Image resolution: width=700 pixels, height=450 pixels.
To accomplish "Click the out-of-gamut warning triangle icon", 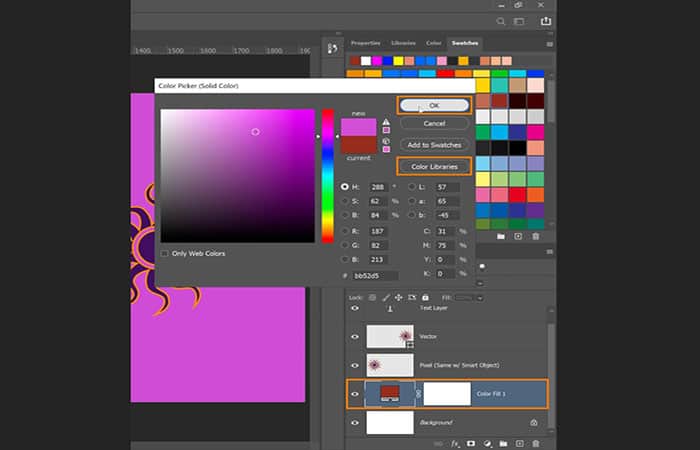I will tap(386, 123).
